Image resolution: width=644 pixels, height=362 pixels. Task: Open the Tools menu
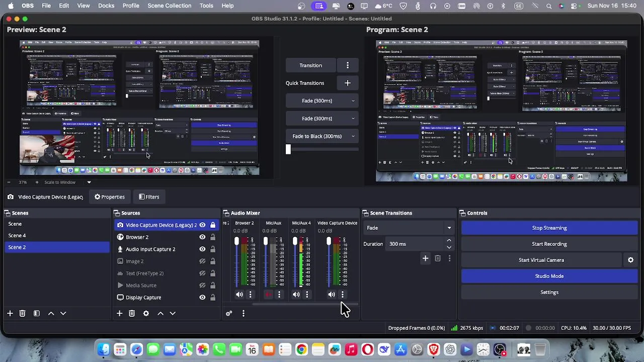(x=206, y=6)
